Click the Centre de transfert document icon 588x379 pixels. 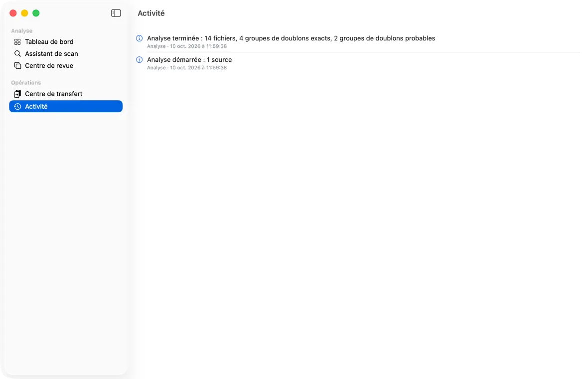17,94
